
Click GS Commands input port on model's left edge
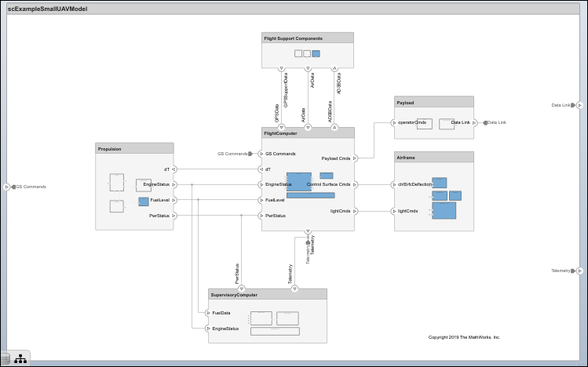(6, 187)
